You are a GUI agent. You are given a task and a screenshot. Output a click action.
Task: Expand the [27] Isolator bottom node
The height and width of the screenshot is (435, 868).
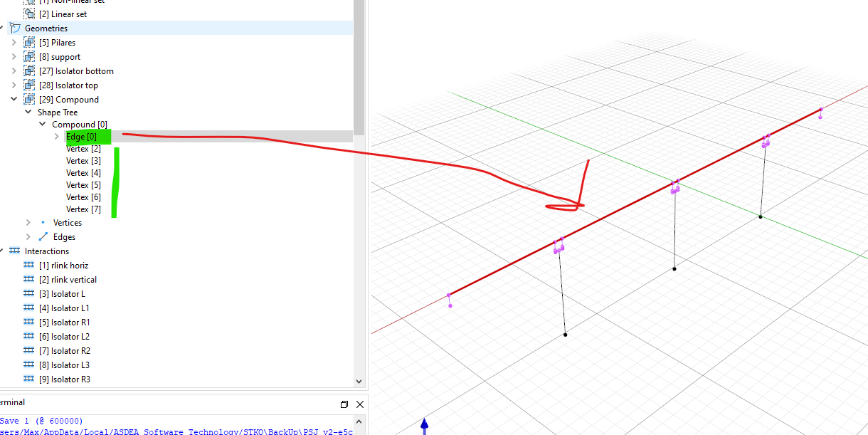[x=14, y=71]
